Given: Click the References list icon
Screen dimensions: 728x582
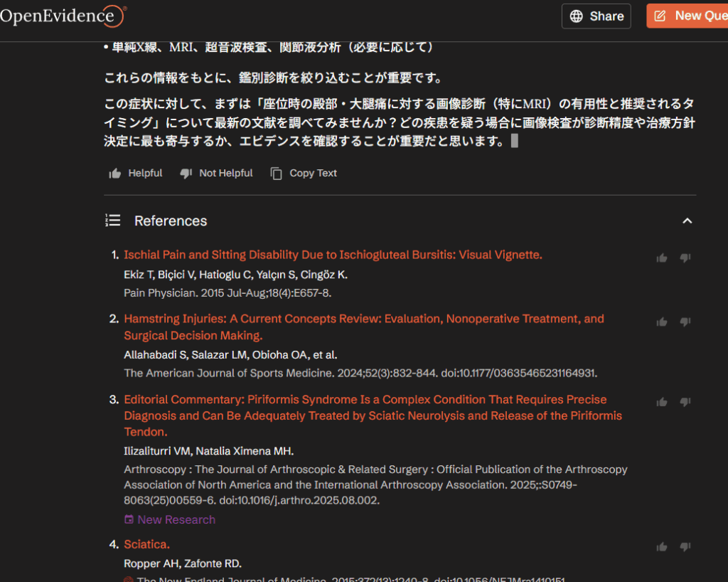Looking at the screenshot, I should click(113, 221).
